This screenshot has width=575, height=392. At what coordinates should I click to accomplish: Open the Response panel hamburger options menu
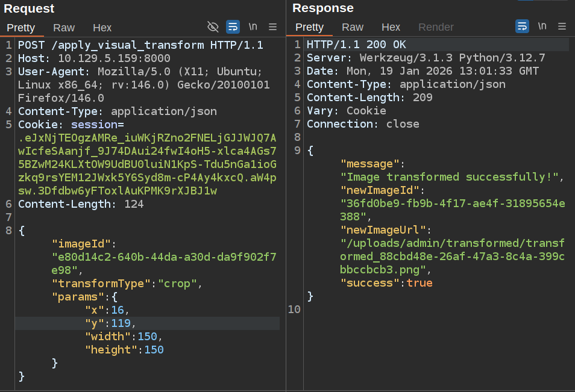point(562,26)
